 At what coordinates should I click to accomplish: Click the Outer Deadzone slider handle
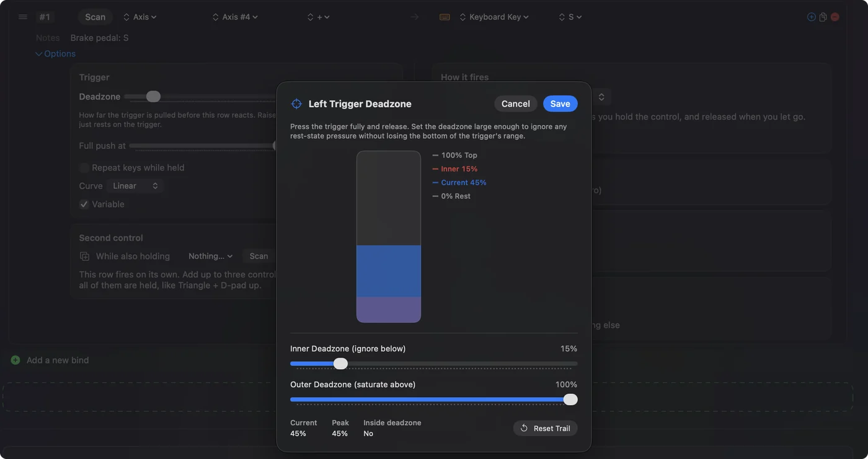[x=570, y=400]
